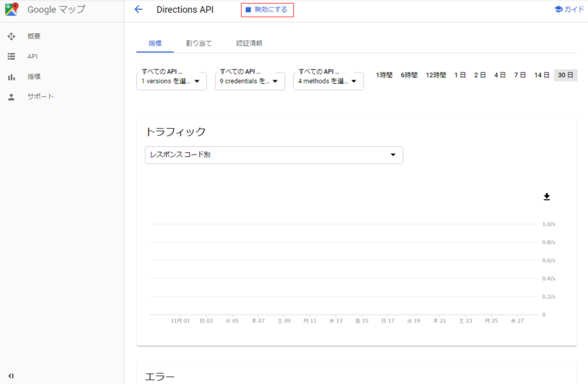Select the 2 日 time range
588x384 pixels.
click(480, 75)
